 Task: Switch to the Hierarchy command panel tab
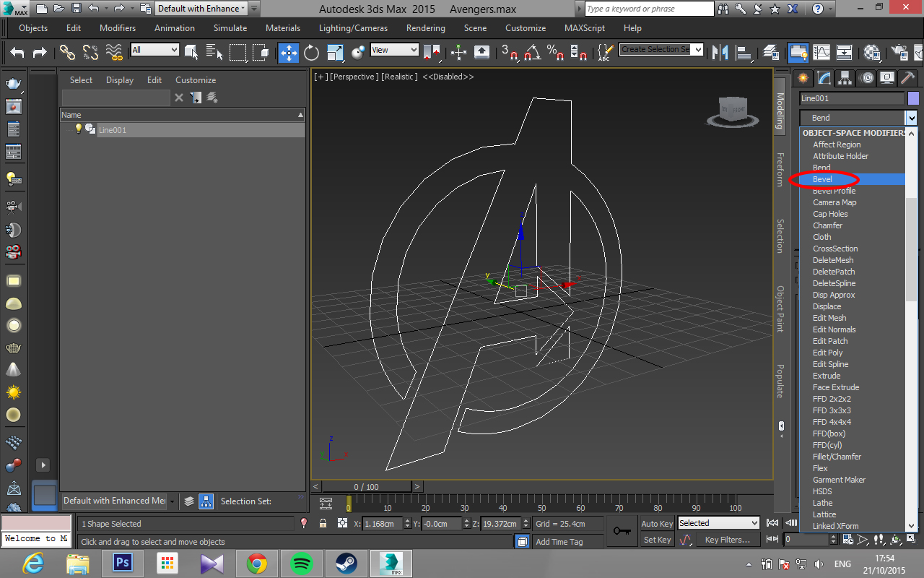pos(845,78)
